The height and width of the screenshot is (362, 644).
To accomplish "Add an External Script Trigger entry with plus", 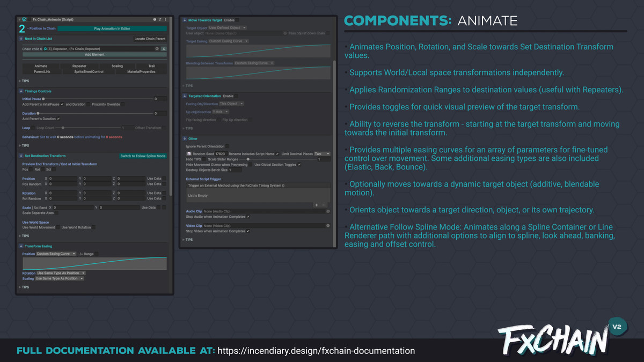I will (x=317, y=205).
